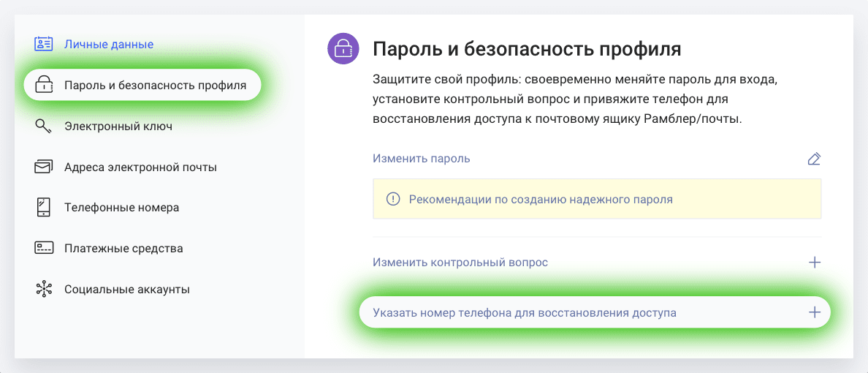Click the card icon for Платежные средства
This screenshot has height=373, width=868.
pyautogui.click(x=44, y=248)
